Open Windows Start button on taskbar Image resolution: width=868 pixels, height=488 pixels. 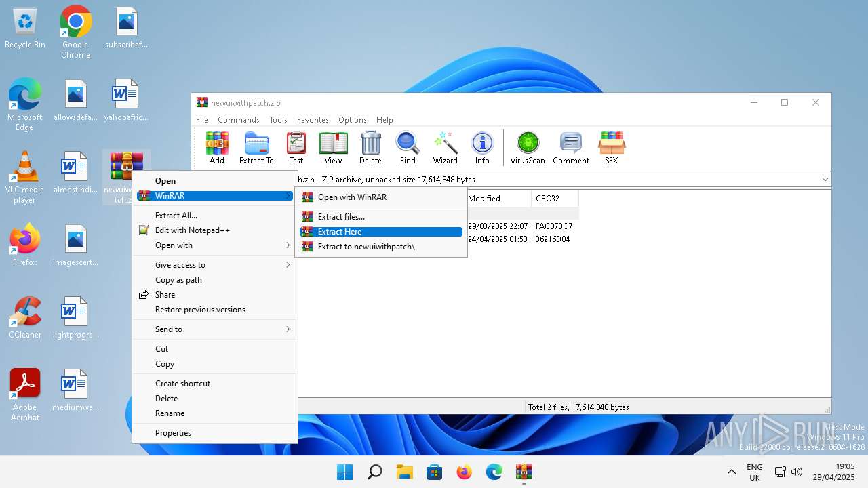click(345, 472)
